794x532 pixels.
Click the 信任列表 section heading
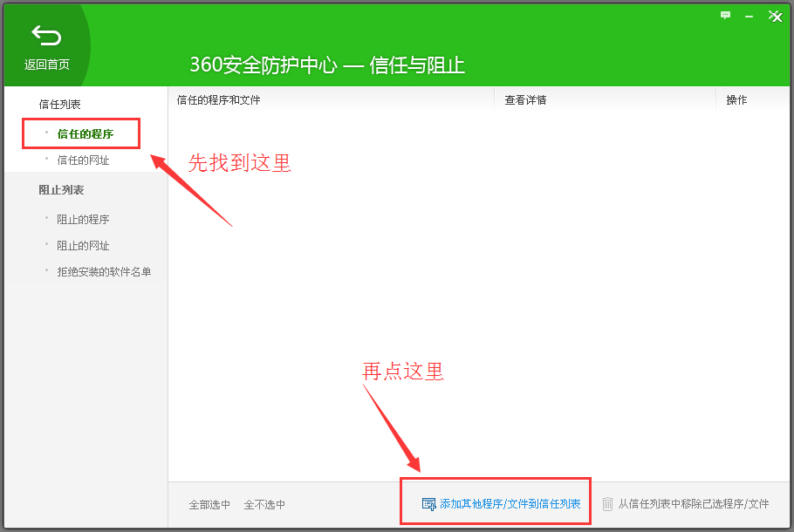click(x=59, y=105)
